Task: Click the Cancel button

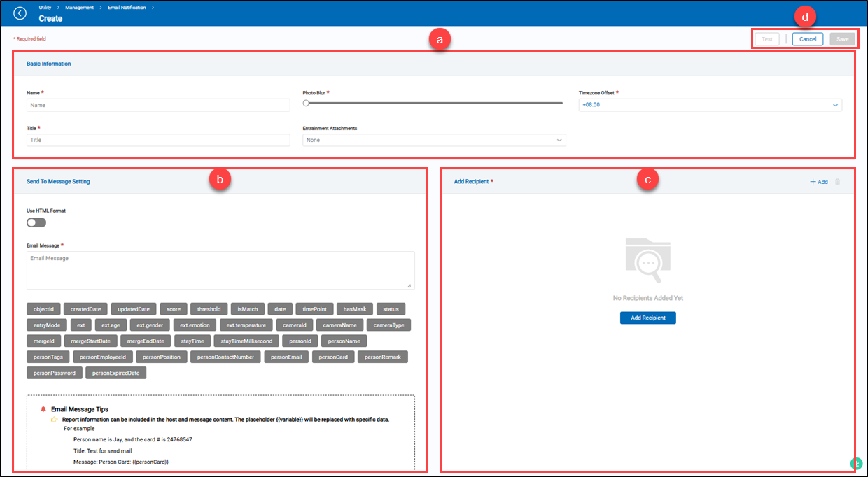Action: pyautogui.click(x=808, y=38)
